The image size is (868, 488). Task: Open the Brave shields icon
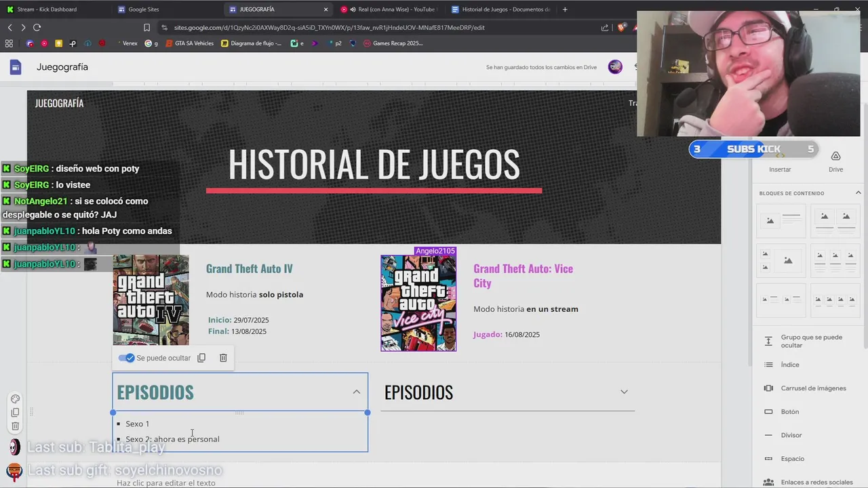click(620, 28)
